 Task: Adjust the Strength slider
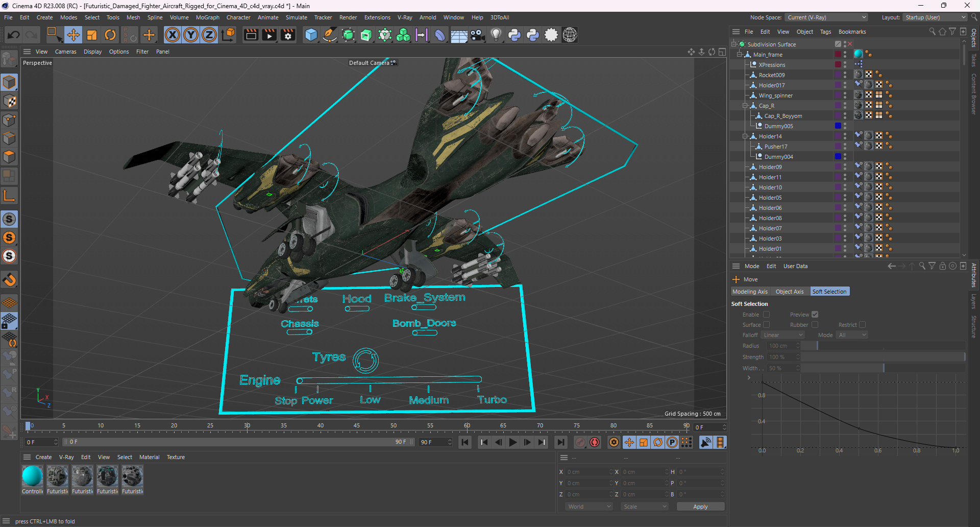883,357
